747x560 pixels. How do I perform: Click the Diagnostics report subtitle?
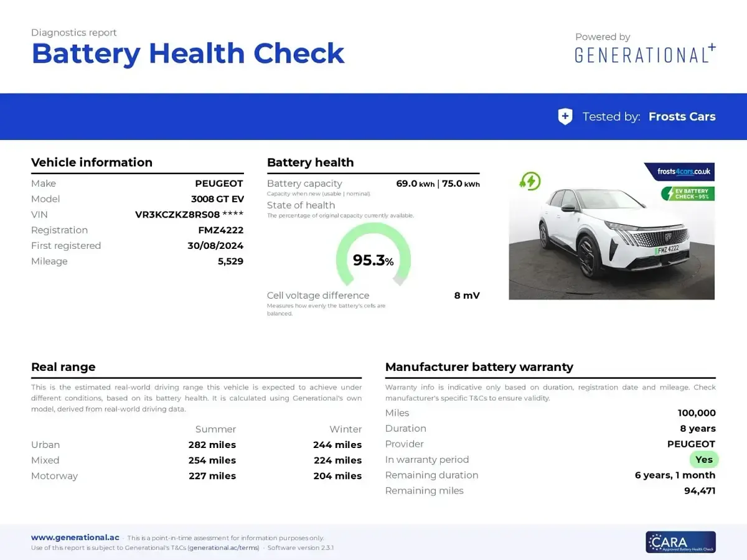click(74, 32)
